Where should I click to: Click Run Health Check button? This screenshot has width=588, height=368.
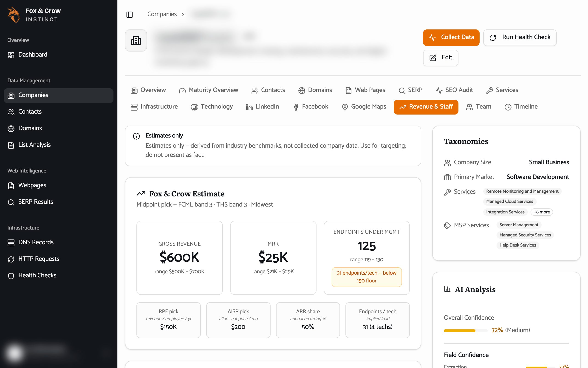pyautogui.click(x=520, y=37)
